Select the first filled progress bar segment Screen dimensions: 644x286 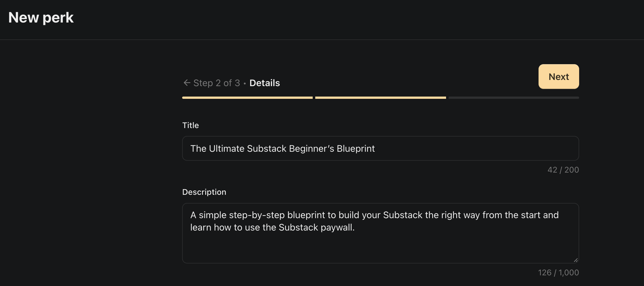point(247,98)
